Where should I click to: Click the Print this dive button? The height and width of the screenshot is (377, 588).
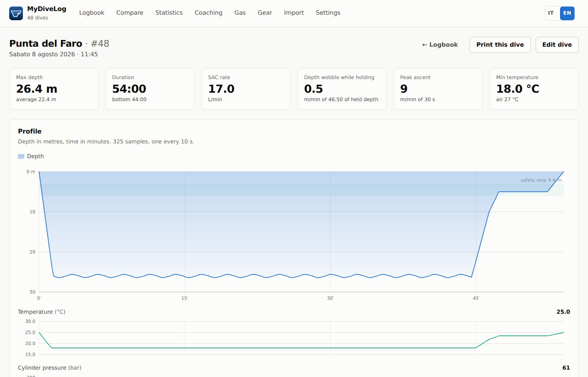tap(500, 45)
